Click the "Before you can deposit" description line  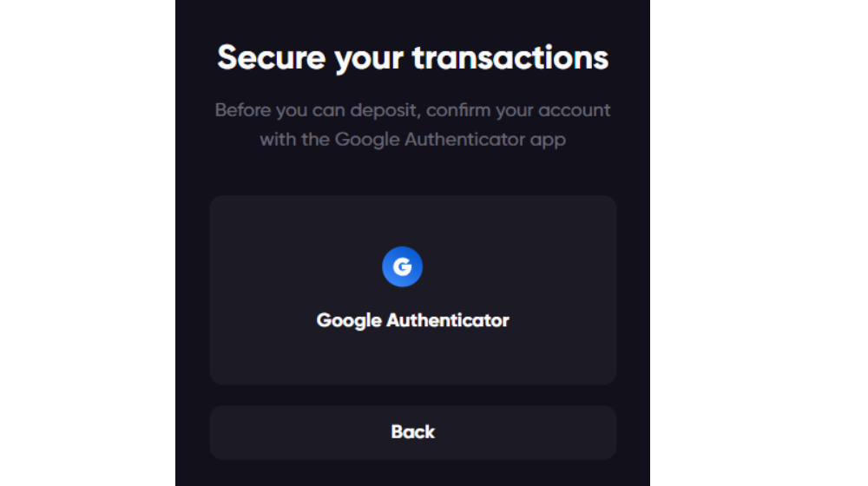point(412,111)
